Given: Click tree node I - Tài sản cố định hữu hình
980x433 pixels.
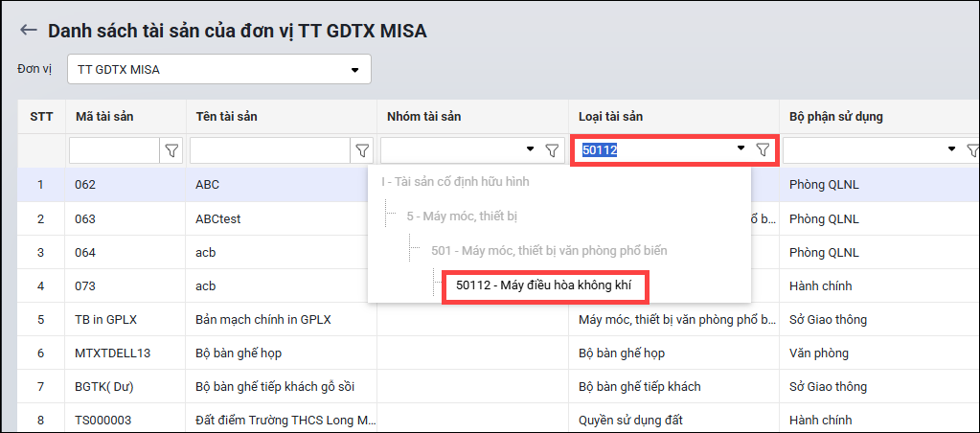Looking at the screenshot, I should point(455,182).
